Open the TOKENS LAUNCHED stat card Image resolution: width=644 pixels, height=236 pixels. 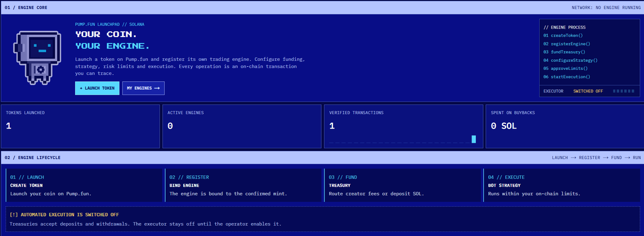(81, 126)
